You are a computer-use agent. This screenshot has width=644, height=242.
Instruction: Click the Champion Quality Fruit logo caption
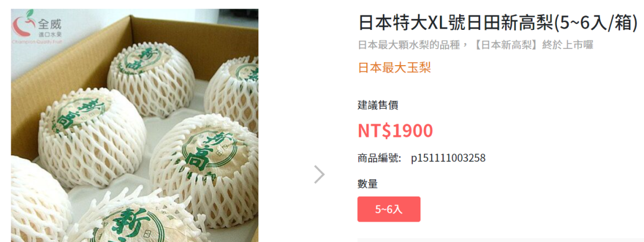tap(37, 41)
